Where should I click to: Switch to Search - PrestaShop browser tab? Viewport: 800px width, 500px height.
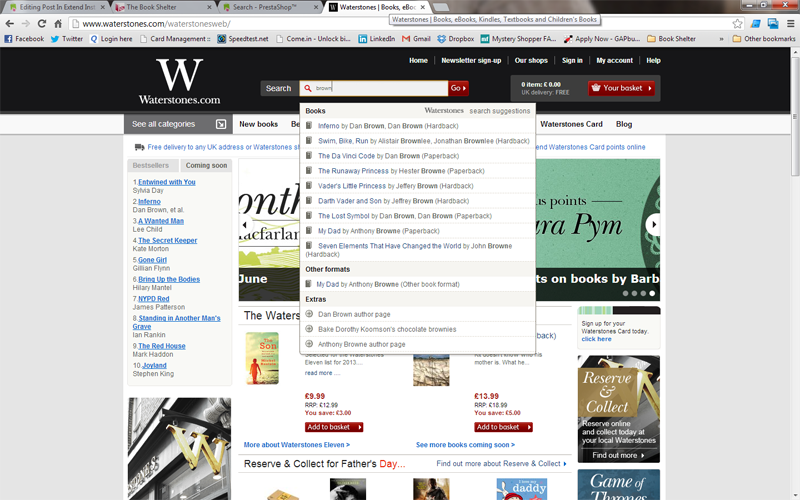(271, 7)
